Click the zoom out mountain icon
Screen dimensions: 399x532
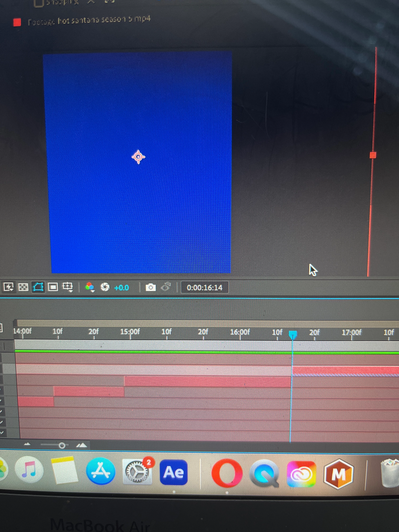click(27, 444)
